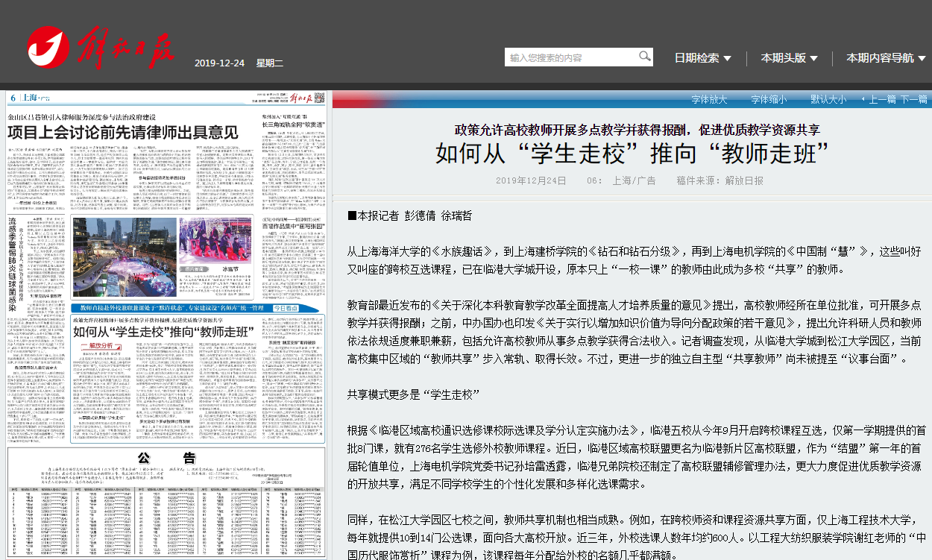Open the 本期头版 dropdown menu

pos(789,58)
